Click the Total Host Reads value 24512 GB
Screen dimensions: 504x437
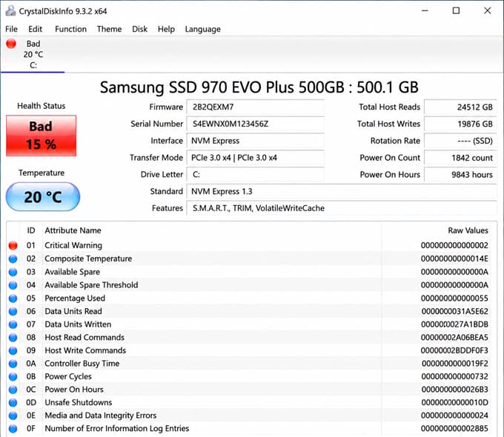click(460, 107)
